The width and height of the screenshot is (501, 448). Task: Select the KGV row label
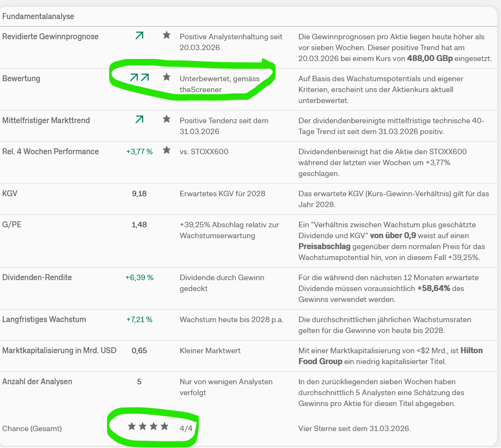(x=10, y=193)
